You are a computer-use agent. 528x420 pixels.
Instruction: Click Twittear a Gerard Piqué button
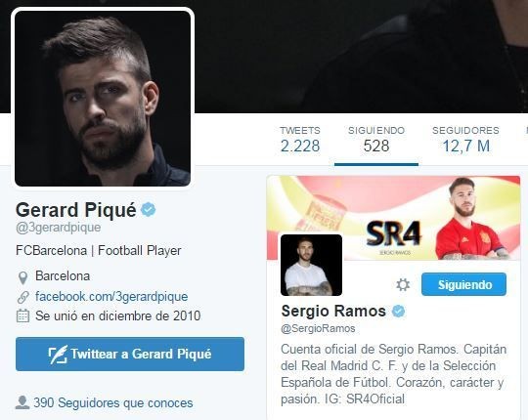tap(130, 355)
